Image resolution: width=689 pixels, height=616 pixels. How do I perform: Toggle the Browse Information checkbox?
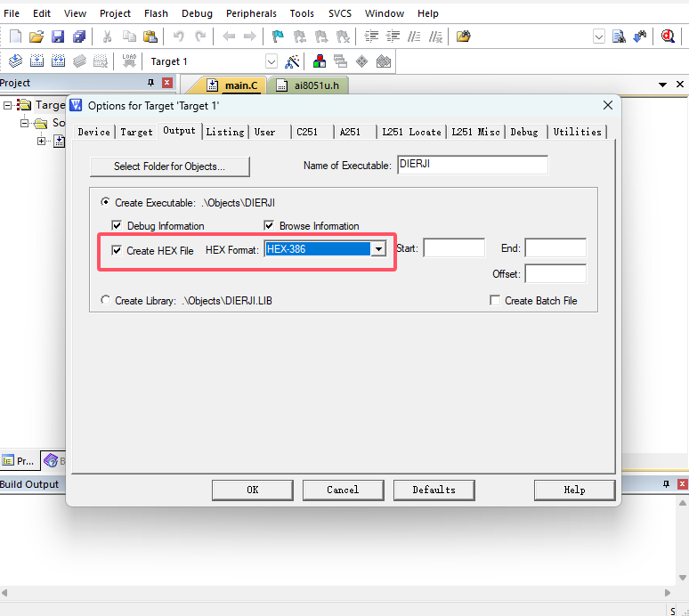(x=269, y=226)
